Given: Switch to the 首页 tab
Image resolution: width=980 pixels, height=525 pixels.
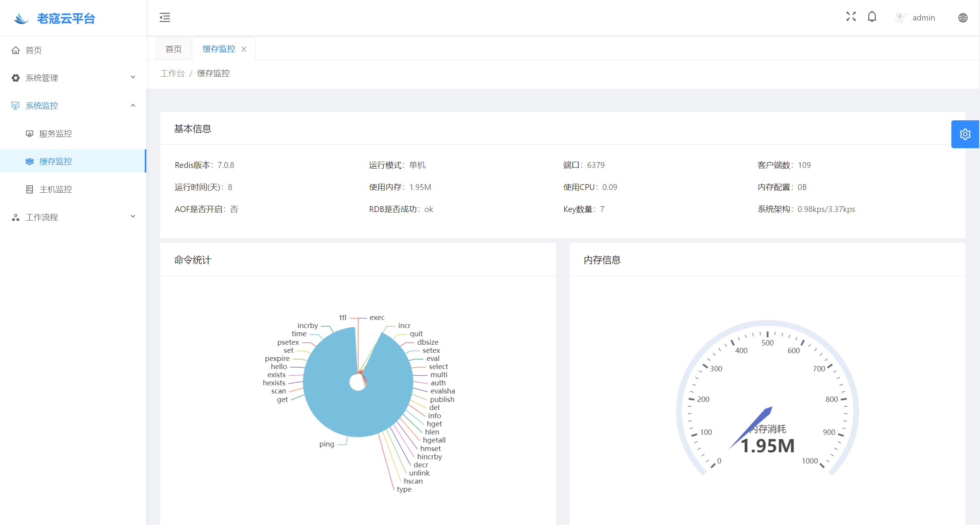Looking at the screenshot, I should (173, 49).
